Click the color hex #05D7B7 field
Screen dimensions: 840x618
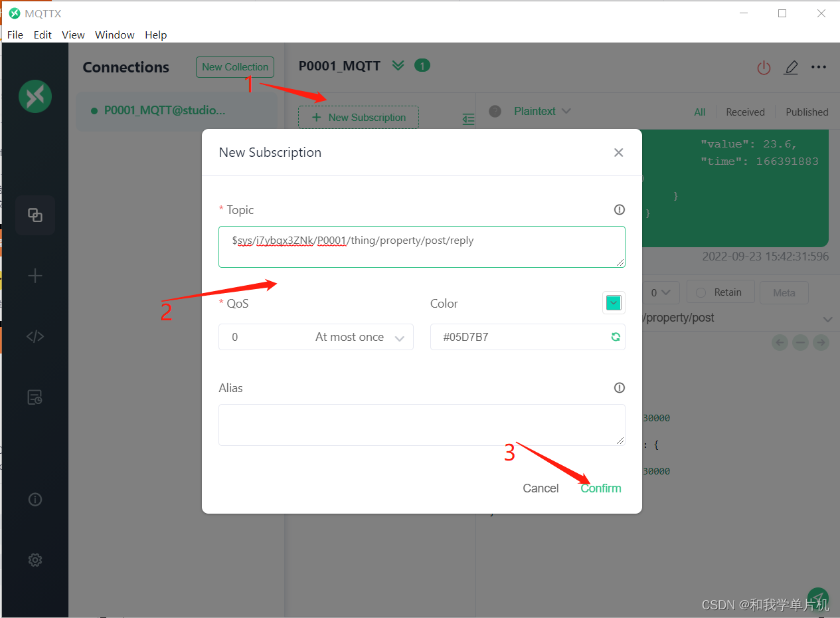click(x=528, y=337)
